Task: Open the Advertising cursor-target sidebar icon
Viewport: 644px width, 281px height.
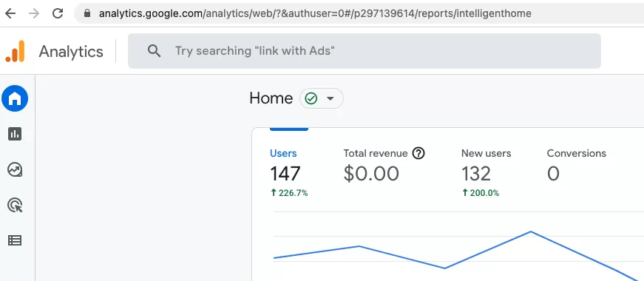Action: tap(15, 205)
